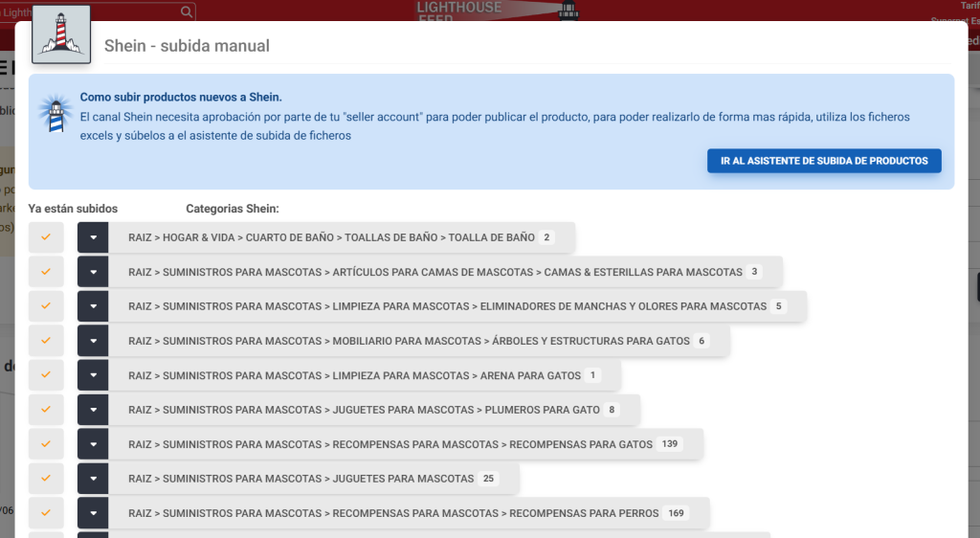Click 'Como subir productos nuevos a Shein.' heading
This screenshot has width=980, height=538.
[x=181, y=97]
